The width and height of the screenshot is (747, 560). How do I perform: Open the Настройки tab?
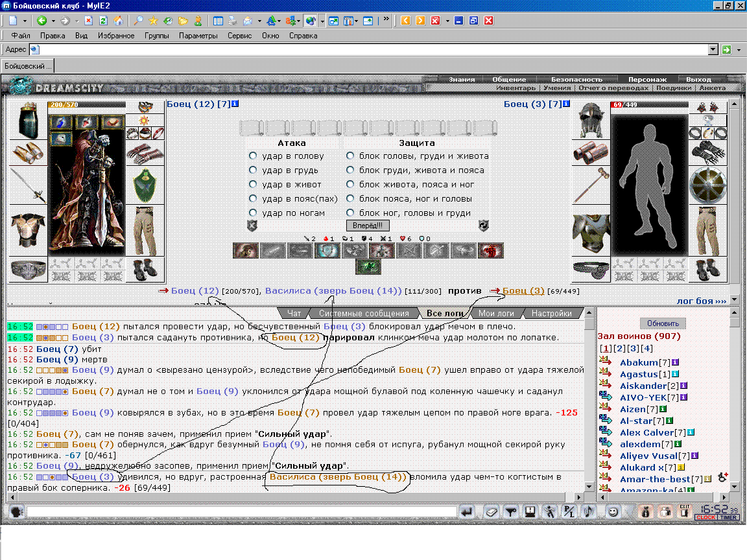pos(552,313)
